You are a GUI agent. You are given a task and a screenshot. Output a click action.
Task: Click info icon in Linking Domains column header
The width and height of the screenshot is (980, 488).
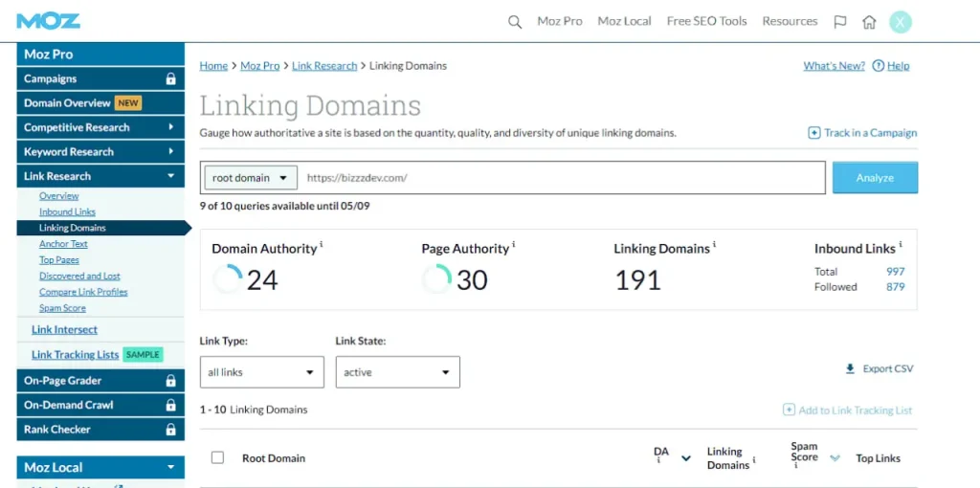pyautogui.click(x=754, y=461)
